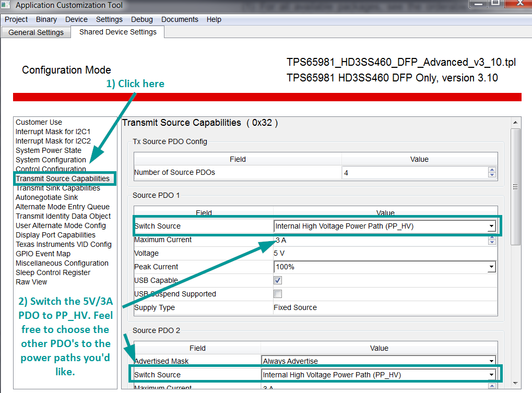Select Miscellaneous Configuration entry
The height and width of the screenshot is (393, 532).
coord(62,263)
